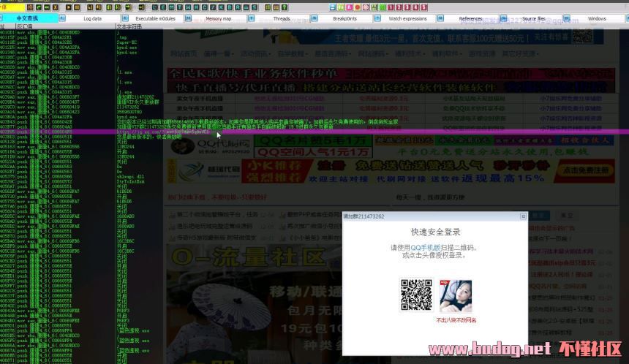The image size is (629, 364).
Task: Click the Step over toolbar icon
Action: (x=98, y=7)
